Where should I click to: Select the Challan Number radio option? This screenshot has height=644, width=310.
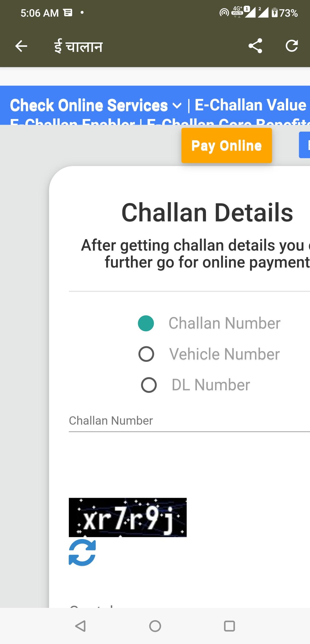point(146,323)
